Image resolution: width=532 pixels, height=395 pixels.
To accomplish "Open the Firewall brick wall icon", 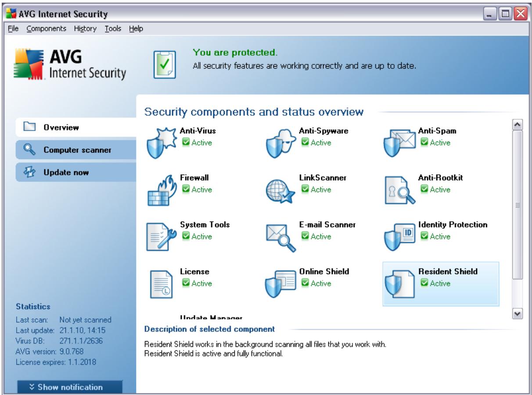I will 163,190.
